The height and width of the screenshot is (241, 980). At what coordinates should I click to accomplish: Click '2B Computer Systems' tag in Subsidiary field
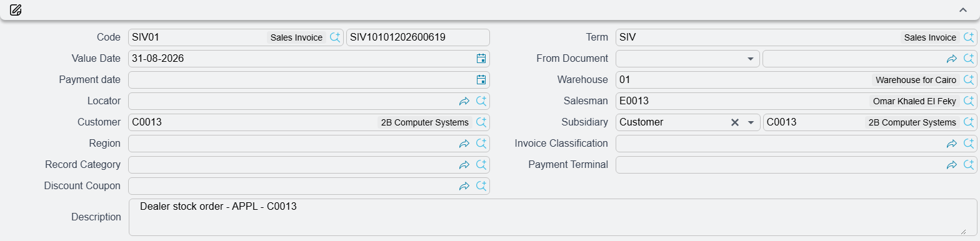point(912,122)
